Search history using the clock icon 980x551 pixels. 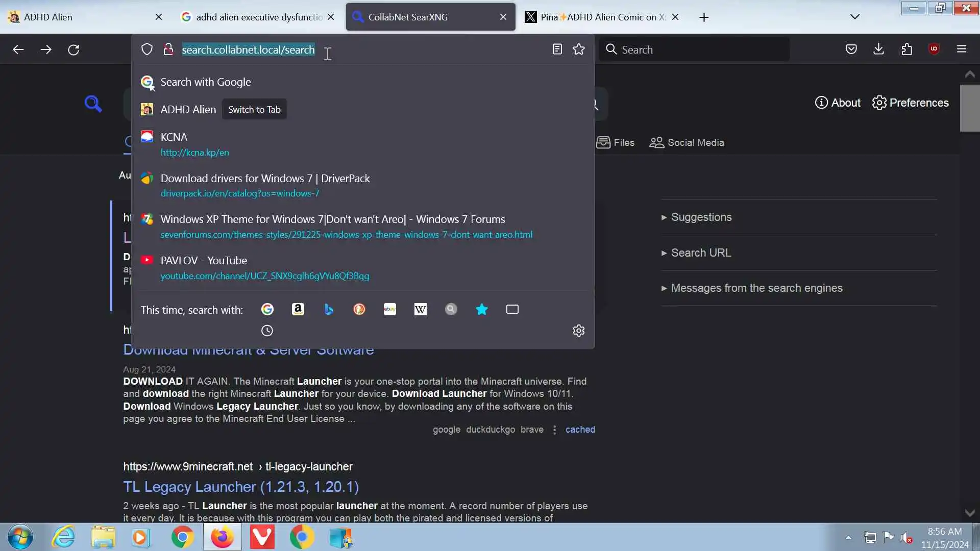point(267,331)
